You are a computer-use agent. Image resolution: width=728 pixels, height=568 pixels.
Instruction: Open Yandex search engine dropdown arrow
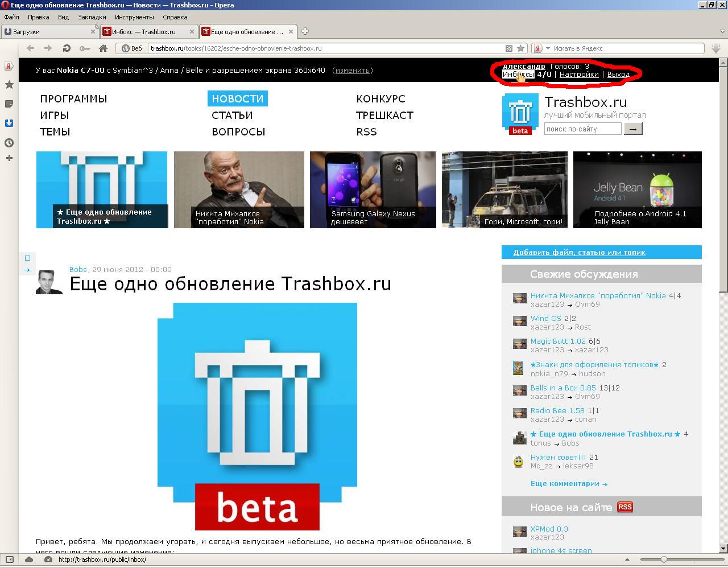point(549,48)
